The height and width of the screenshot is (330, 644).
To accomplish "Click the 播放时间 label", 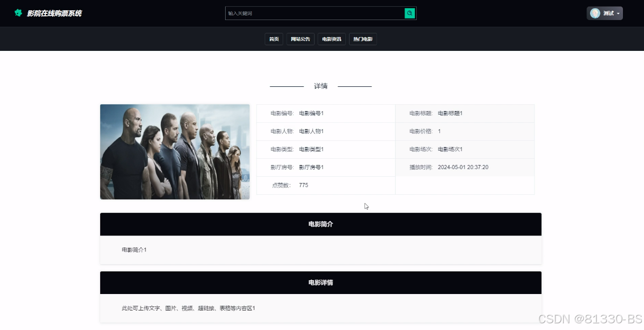I will pos(421,168).
